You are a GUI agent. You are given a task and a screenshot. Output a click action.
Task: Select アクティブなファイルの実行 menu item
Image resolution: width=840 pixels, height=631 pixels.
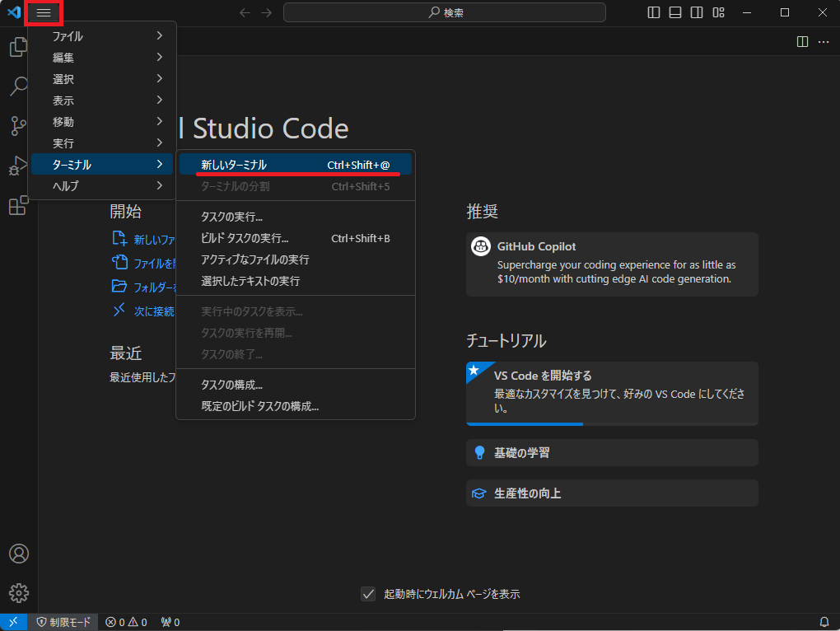[296, 259]
